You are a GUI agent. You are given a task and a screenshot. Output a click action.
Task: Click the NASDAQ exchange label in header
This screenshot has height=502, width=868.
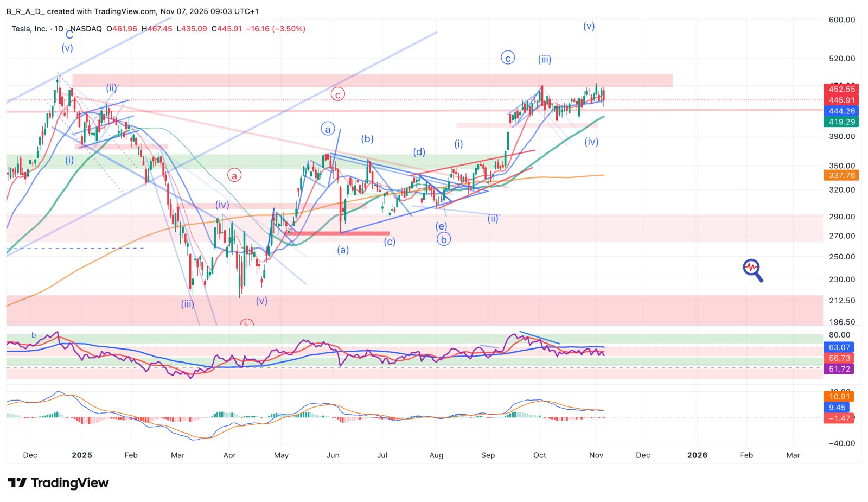[86, 29]
